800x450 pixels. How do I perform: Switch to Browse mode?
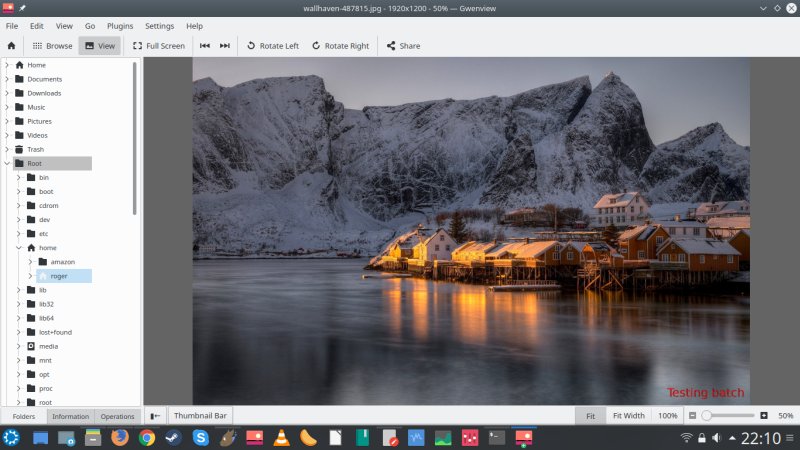pos(52,45)
